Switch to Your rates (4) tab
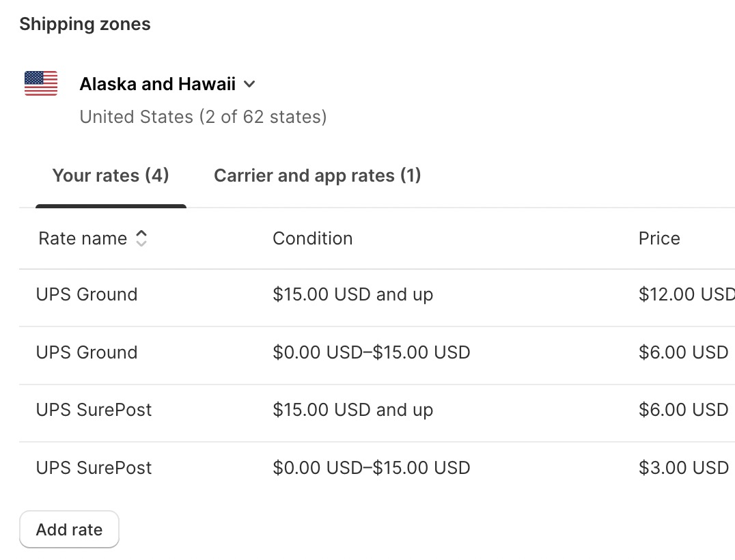Image resolution: width=735 pixels, height=560 pixels. 111,176
